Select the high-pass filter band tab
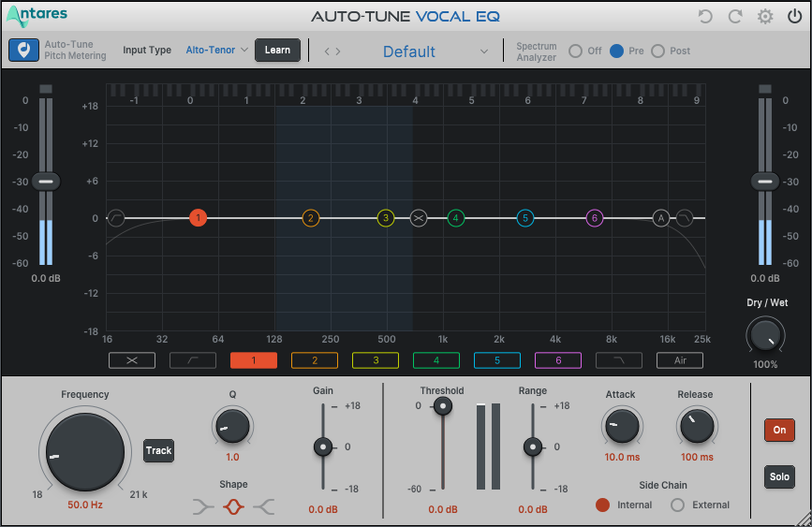This screenshot has width=812, height=527. [x=193, y=360]
